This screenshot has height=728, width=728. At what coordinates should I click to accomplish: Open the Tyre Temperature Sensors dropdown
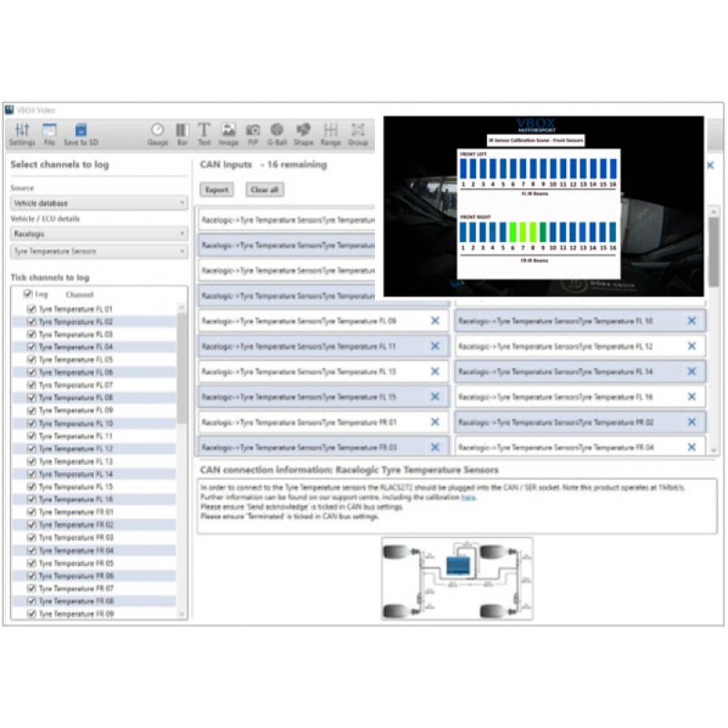pyautogui.click(x=99, y=251)
